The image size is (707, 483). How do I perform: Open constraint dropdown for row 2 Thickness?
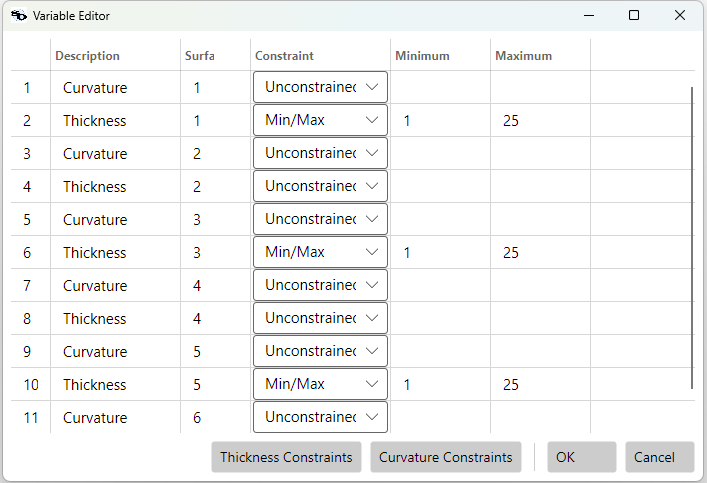[x=320, y=120]
